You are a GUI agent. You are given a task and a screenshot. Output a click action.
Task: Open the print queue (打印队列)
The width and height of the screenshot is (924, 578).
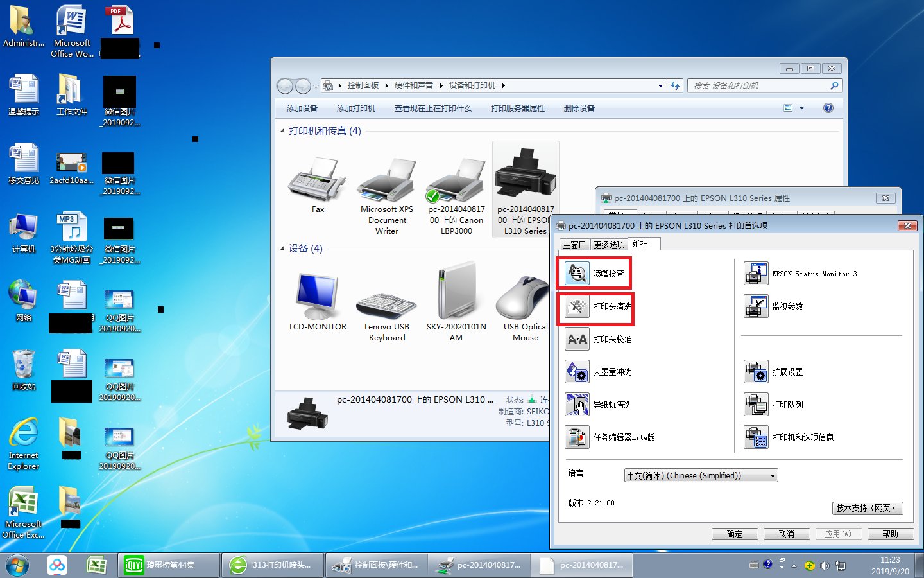[x=756, y=405]
